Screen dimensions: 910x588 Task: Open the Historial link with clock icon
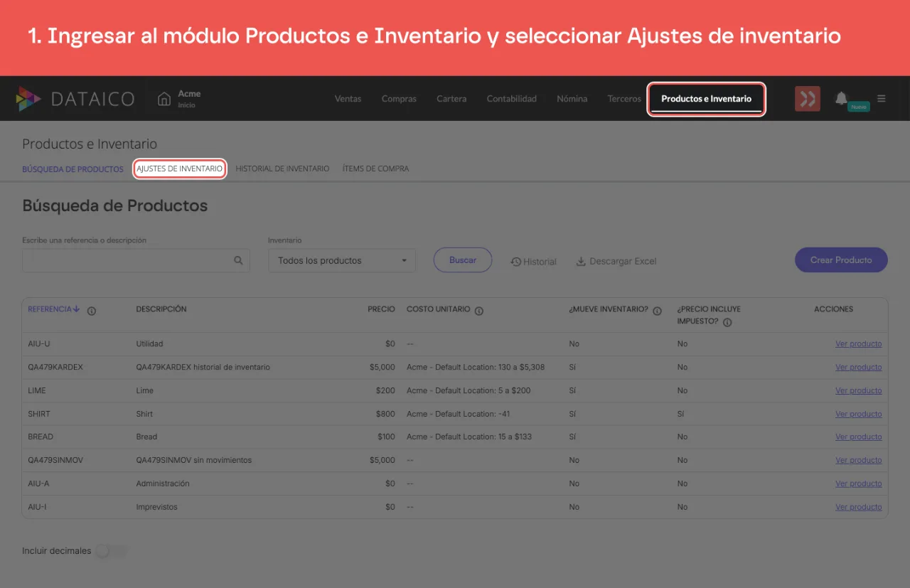point(533,262)
